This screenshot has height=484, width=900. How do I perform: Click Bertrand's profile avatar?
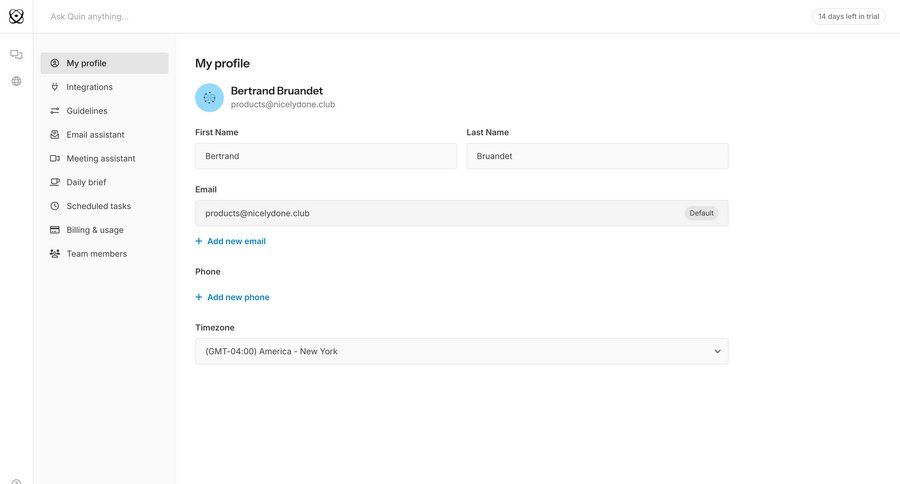click(x=209, y=97)
